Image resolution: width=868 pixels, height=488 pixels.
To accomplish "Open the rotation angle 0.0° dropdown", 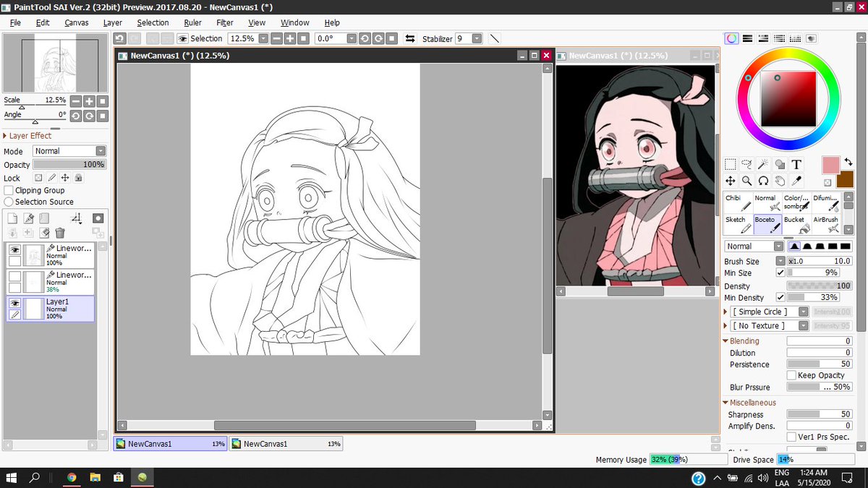I will (x=352, y=38).
